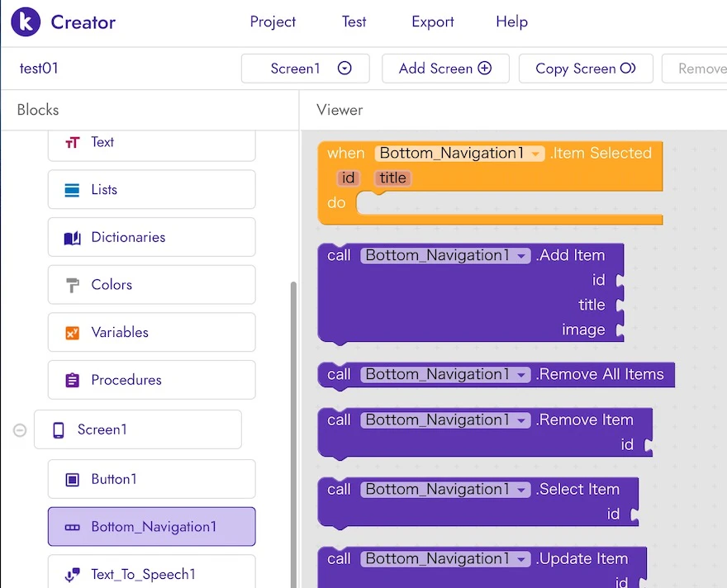The width and height of the screenshot is (727, 588).
Task: Click the call Remove Item block
Action: click(x=485, y=434)
